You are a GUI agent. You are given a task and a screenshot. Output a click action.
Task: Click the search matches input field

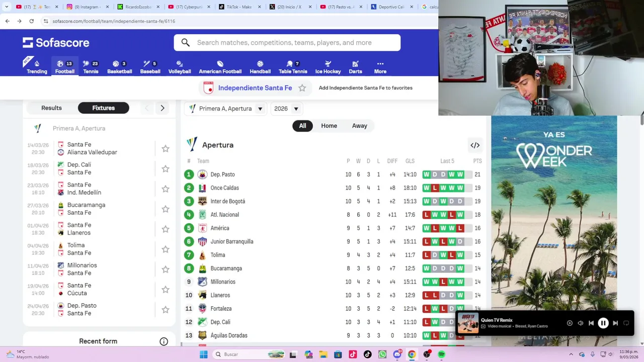pyautogui.click(x=287, y=43)
